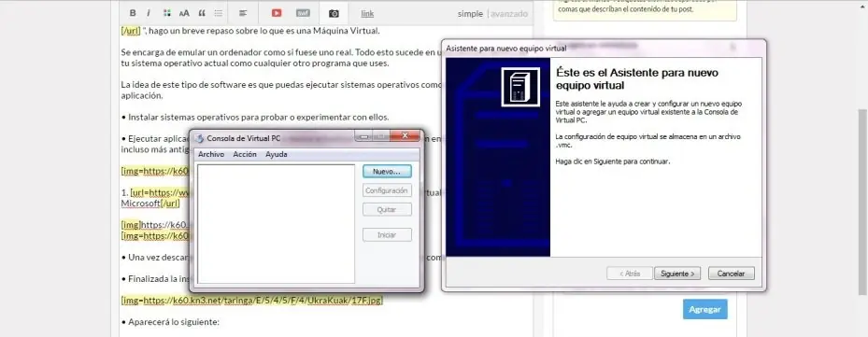
Task: Click the blue Agregar button
Action: [704, 309]
